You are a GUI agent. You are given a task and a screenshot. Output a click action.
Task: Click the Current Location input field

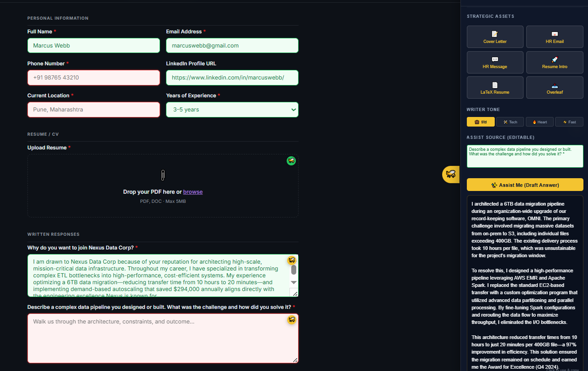pyautogui.click(x=94, y=110)
